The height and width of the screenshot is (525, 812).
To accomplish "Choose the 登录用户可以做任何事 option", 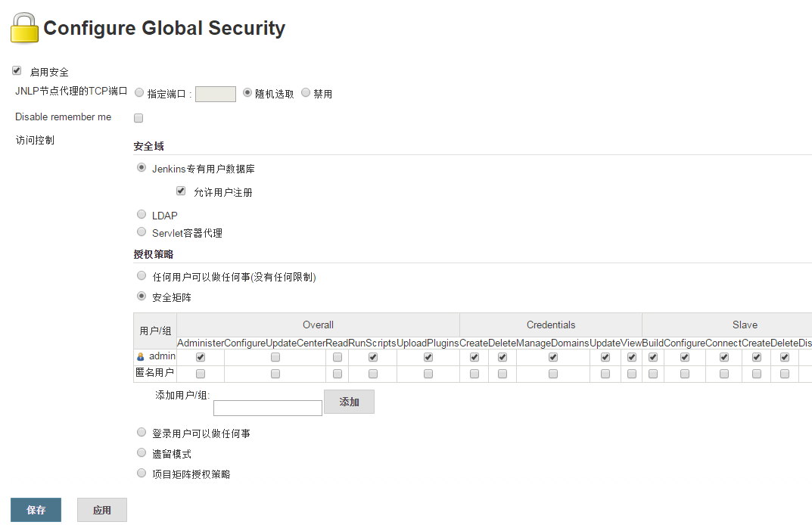I will pyautogui.click(x=142, y=433).
